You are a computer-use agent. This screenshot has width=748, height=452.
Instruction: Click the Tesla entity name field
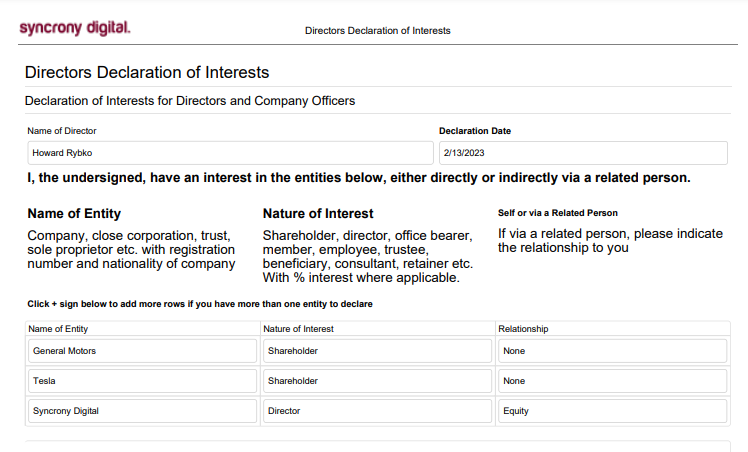(x=143, y=381)
